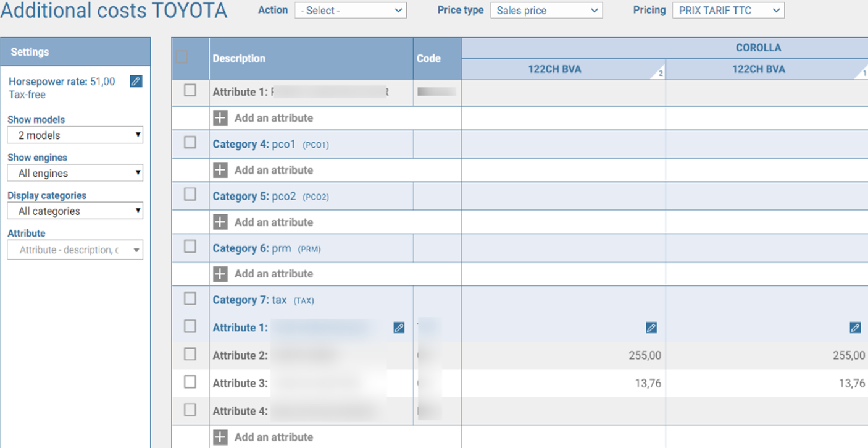
Task: Click plus icon under Category 6 prm
Action: coord(220,274)
